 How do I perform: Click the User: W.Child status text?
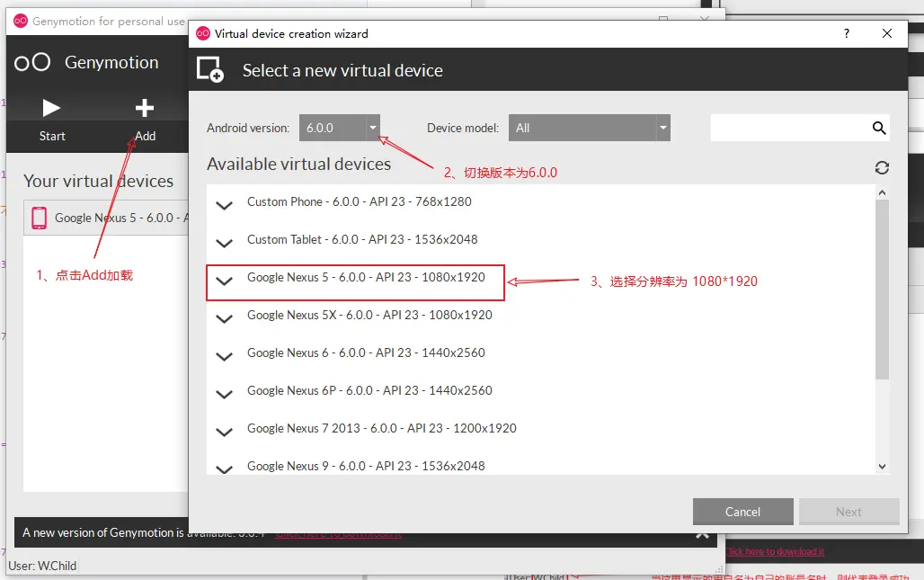(42, 566)
